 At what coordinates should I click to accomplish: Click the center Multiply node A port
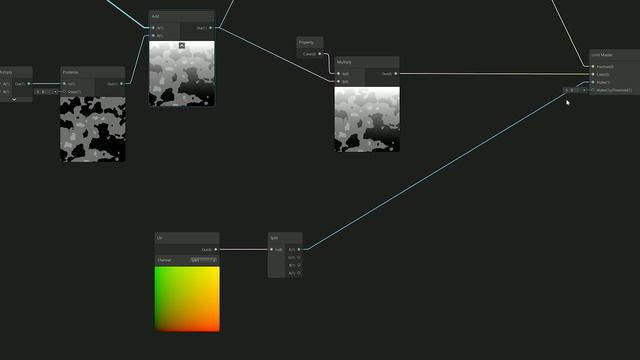point(339,74)
